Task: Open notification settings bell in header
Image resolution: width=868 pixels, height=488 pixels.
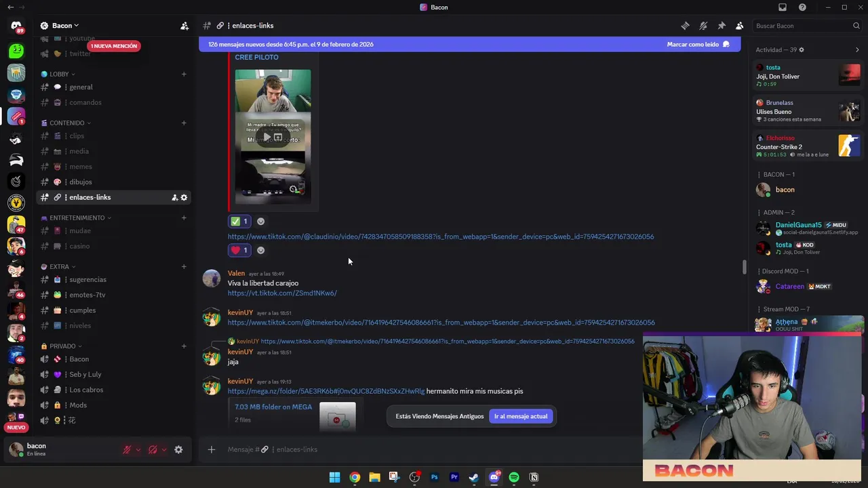Action: click(x=703, y=26)
